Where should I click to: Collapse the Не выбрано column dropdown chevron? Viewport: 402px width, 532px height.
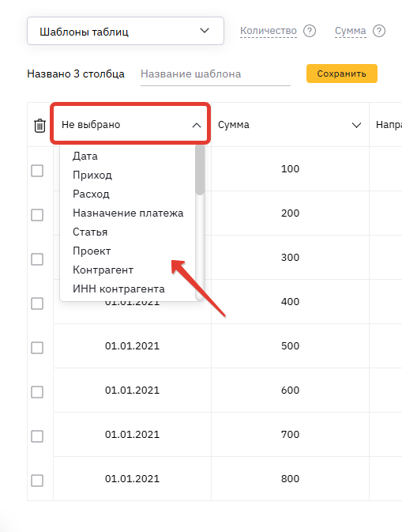[x=196, y=125]
